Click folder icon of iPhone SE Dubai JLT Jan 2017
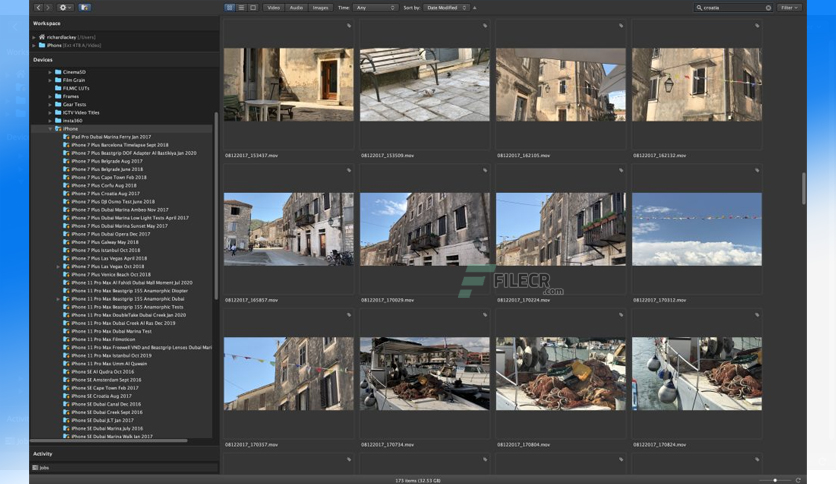Screen dimensions: 836x484 (x=66, y=420)
